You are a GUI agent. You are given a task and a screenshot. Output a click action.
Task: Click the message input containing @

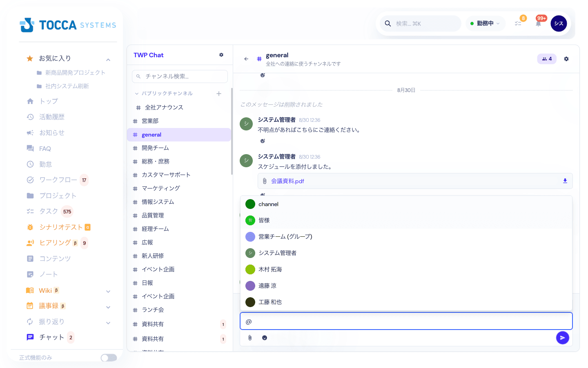click(406, 321)
